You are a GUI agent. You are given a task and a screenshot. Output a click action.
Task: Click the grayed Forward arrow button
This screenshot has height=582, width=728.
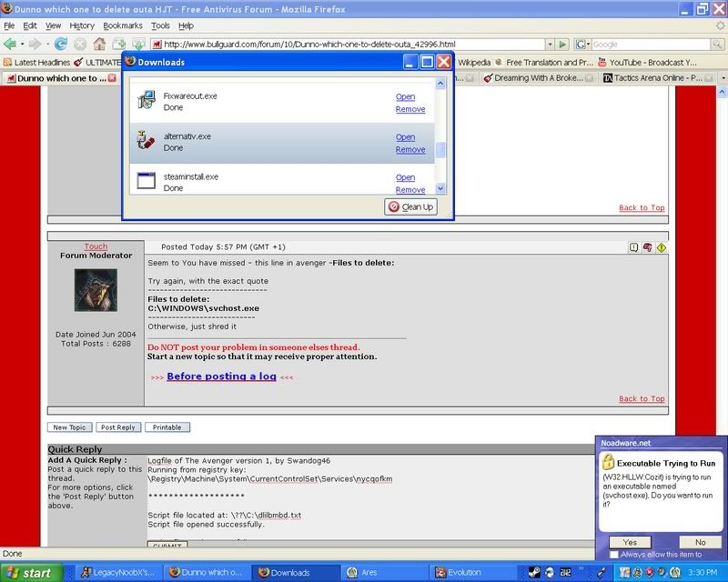(x=35, y=44)
